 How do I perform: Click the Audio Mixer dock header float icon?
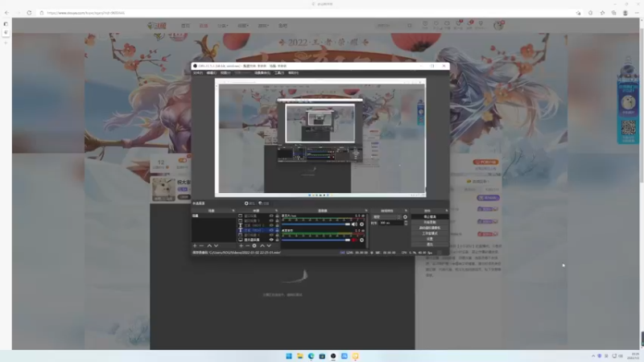(366, 211)
